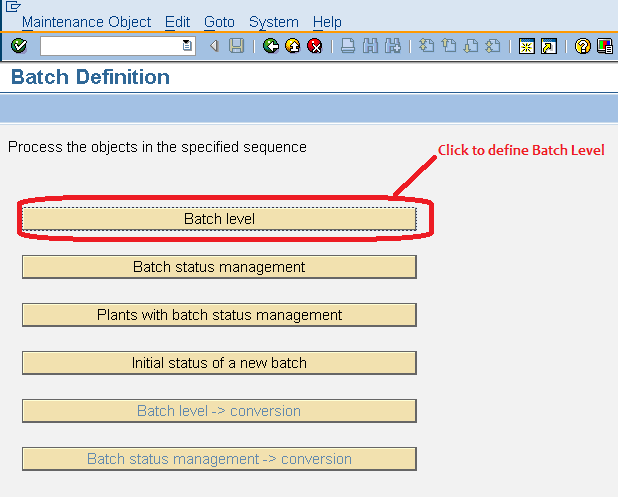
Task: Click the Batch level button
Action: pos(219,219)
